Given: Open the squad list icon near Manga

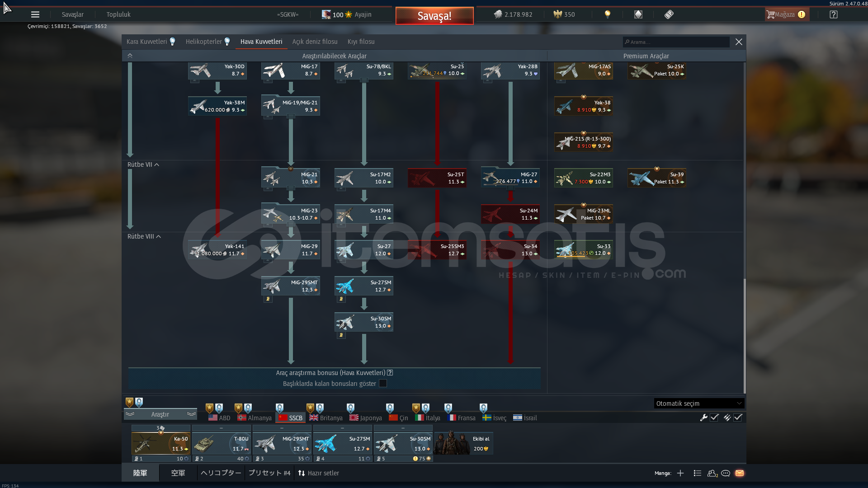Looking at the screenshot, I should coord(697,473).
